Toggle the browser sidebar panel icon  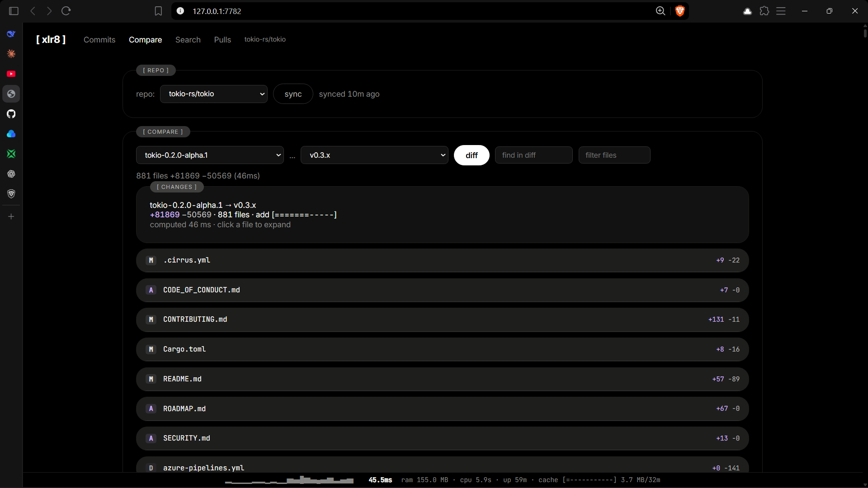14,11
